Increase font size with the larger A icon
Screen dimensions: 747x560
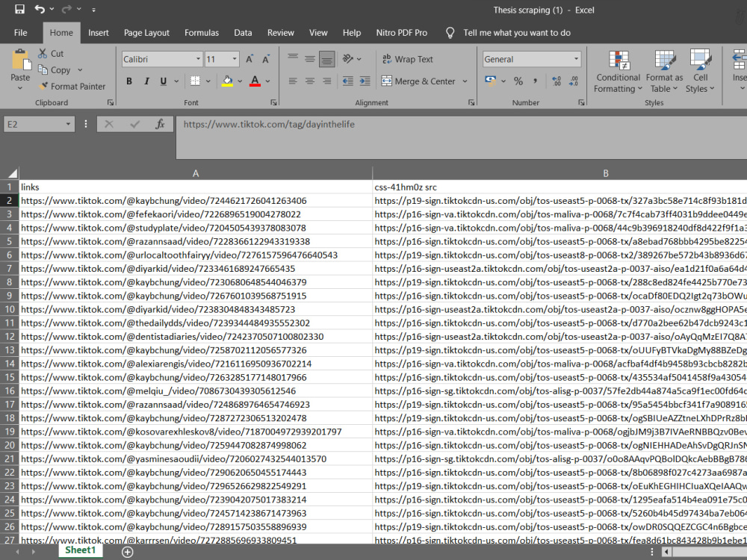click(249, 59)
